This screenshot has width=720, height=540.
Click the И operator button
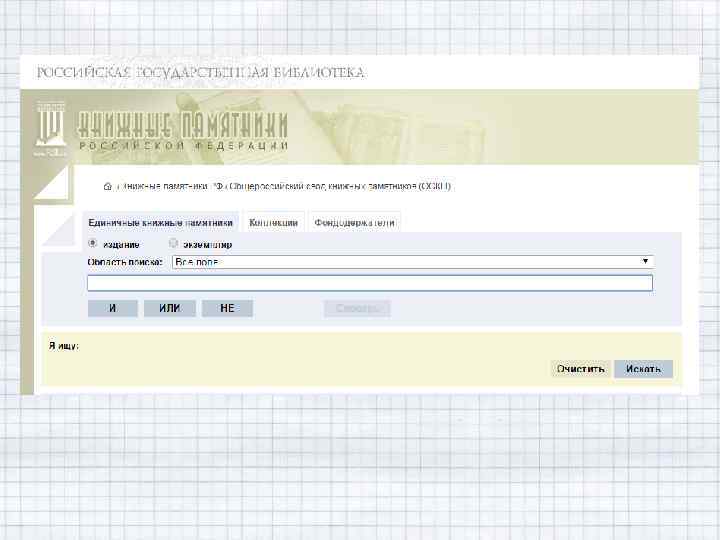(x=112, y=308)
